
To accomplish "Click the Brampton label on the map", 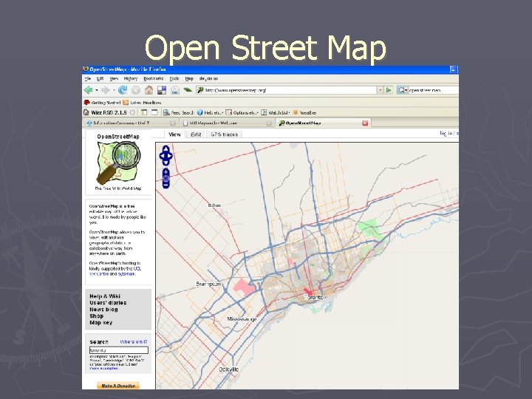I will [x=208, y=284].
